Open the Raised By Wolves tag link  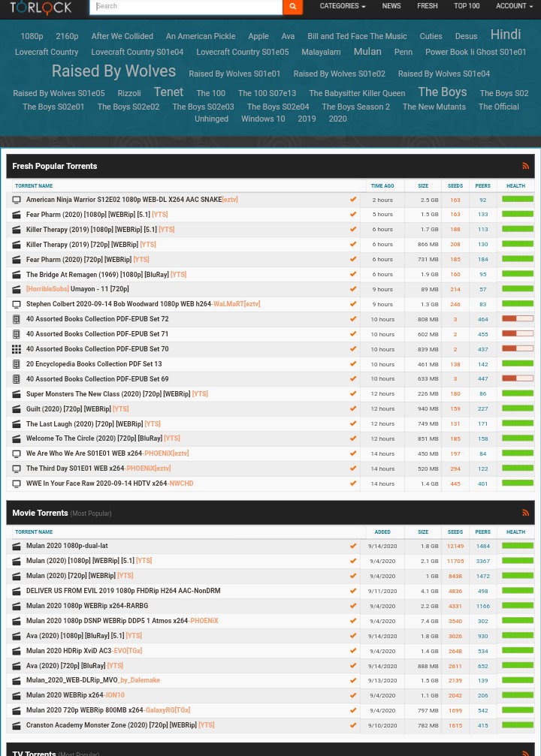coord(113,71)
